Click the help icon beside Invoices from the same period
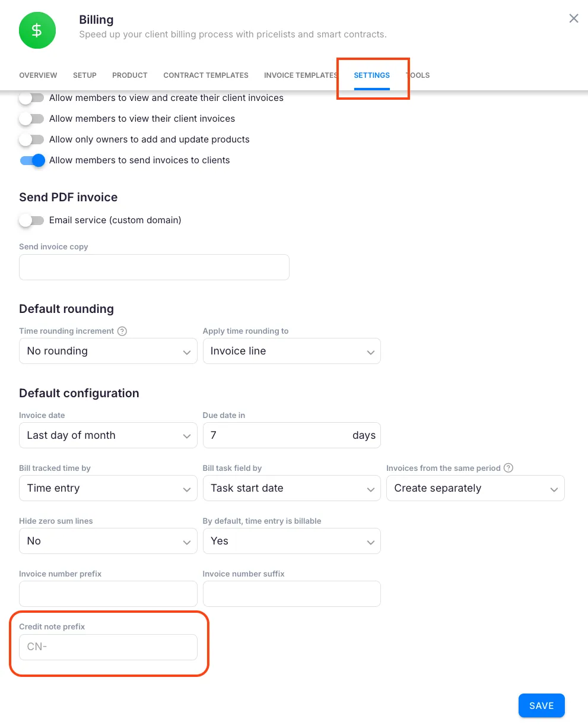The image size is (588, 725). pyautogui.click(x=508, y=468)
